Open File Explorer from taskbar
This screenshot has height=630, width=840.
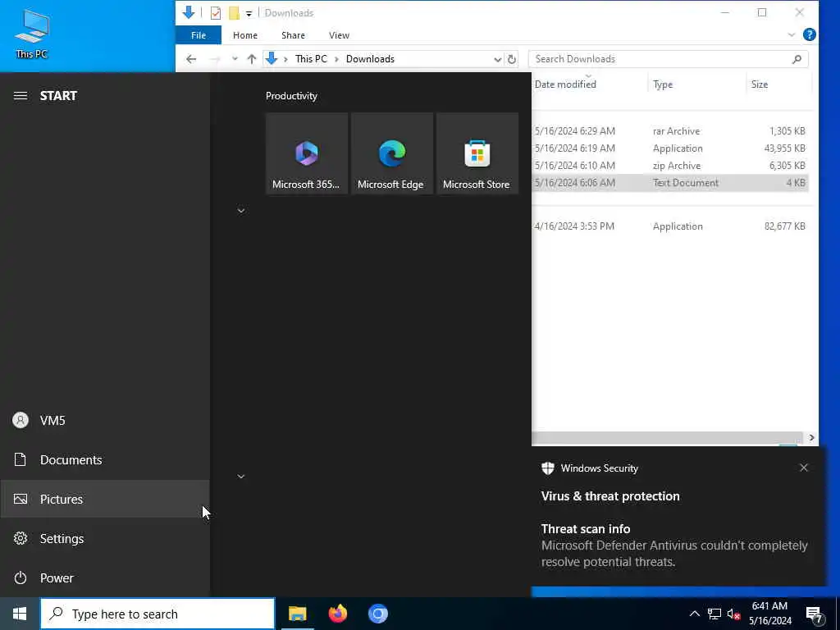297,614
